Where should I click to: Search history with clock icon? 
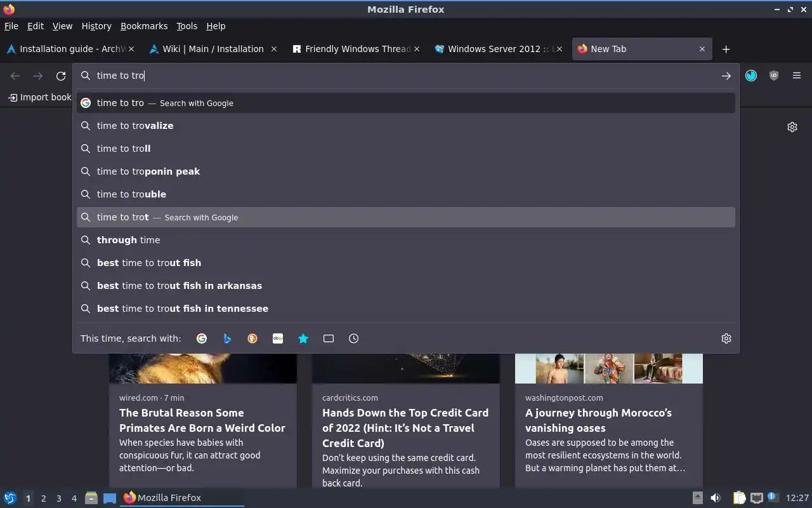click(354, 338)
